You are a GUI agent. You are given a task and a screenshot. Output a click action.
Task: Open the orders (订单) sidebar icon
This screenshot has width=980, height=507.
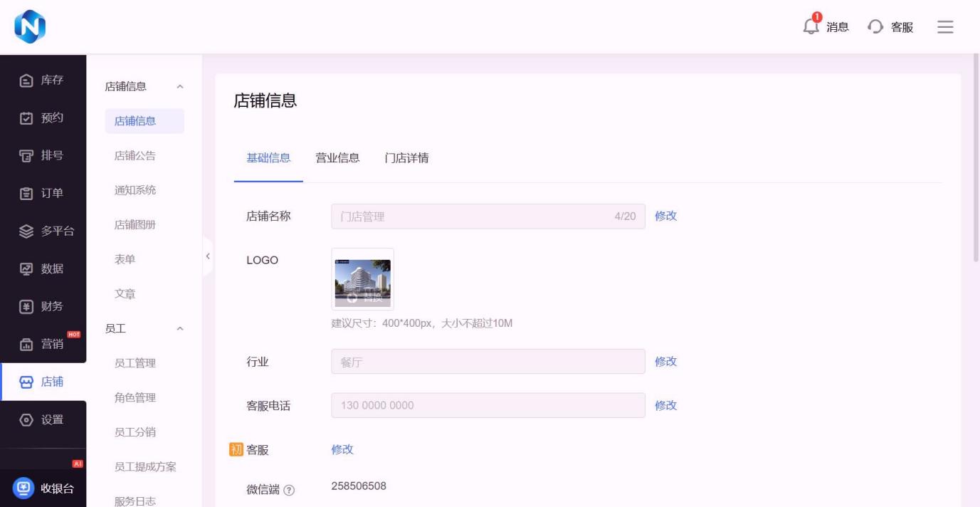click(x=26, y=194)
